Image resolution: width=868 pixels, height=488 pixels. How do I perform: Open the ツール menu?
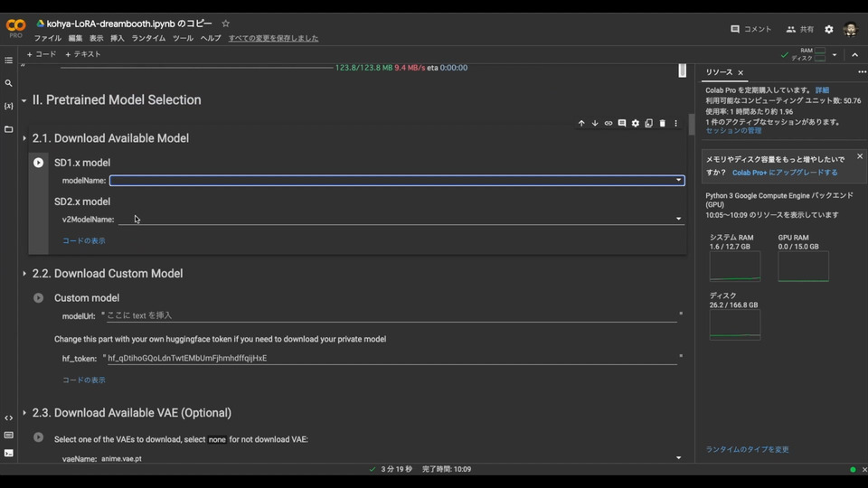183,38
